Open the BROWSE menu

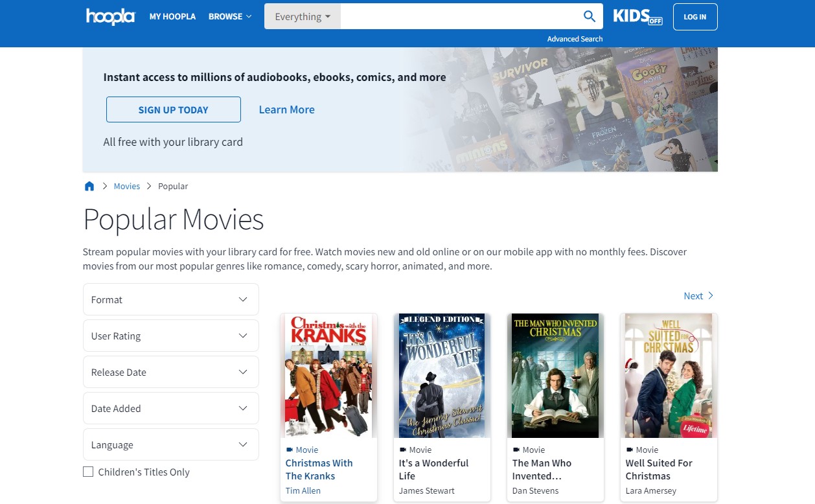pos(230,17)
